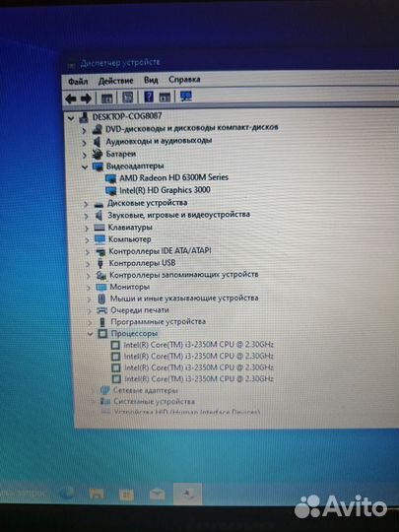Select the Компьютер text label
Image resolution: width=399 pixels, height=532 pixels.
click(130, 239)
